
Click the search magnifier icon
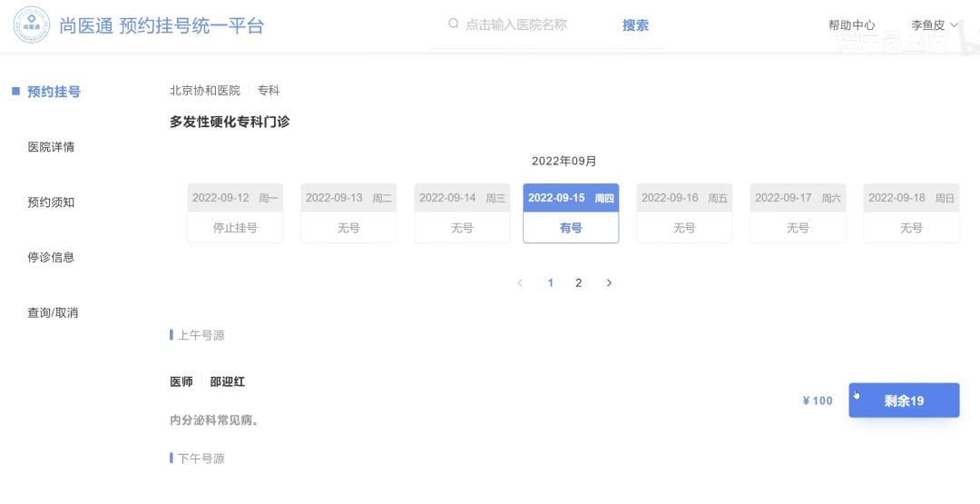pos(454,25)
